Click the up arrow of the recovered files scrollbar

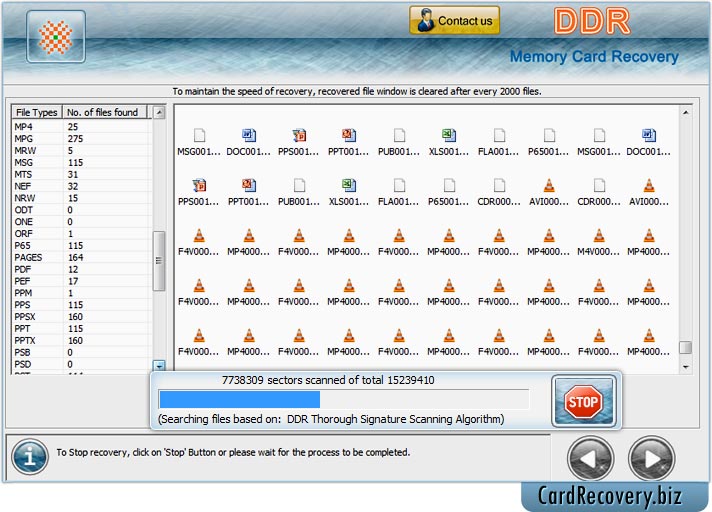click(x=686, y=112)
